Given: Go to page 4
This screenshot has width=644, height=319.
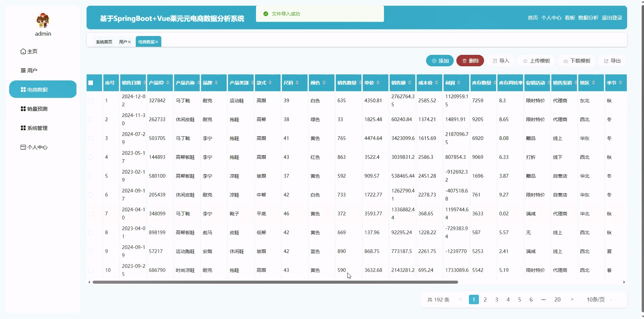Looking at the screenshot, I should click(508, 299).
